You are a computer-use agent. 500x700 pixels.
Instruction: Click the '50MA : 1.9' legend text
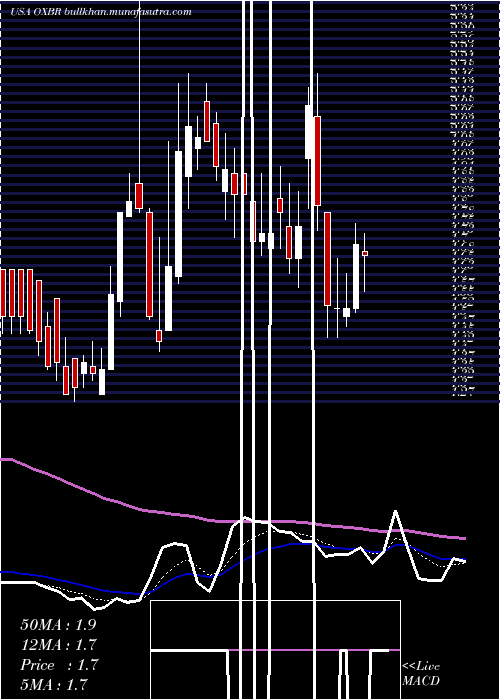tap(58, 625)
